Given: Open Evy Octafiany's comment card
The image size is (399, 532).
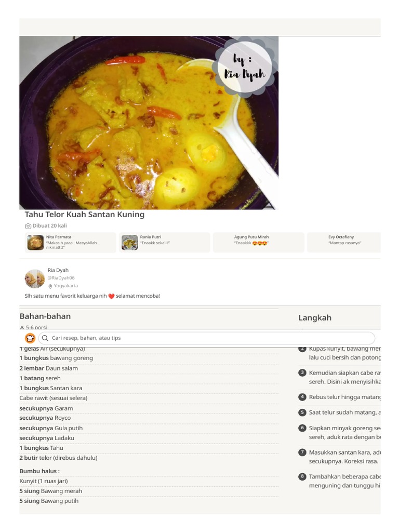Looking at the screenshot, I should point(344,242).
